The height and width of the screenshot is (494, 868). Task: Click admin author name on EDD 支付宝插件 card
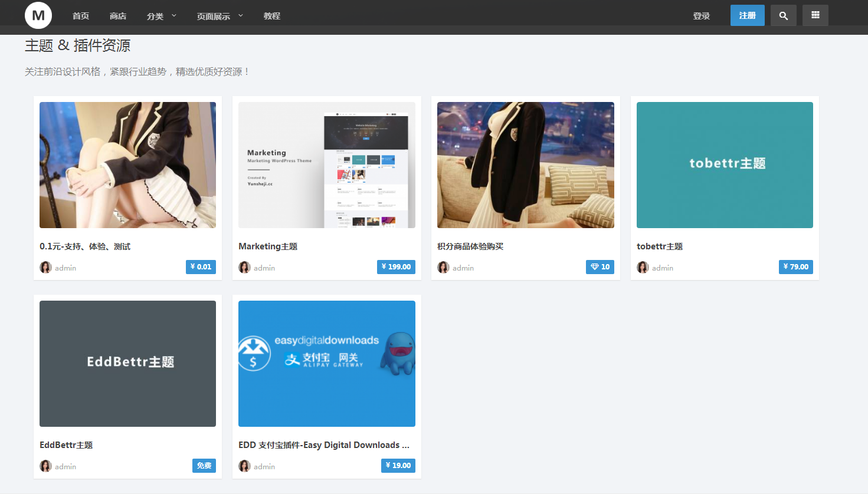[264, 466]
